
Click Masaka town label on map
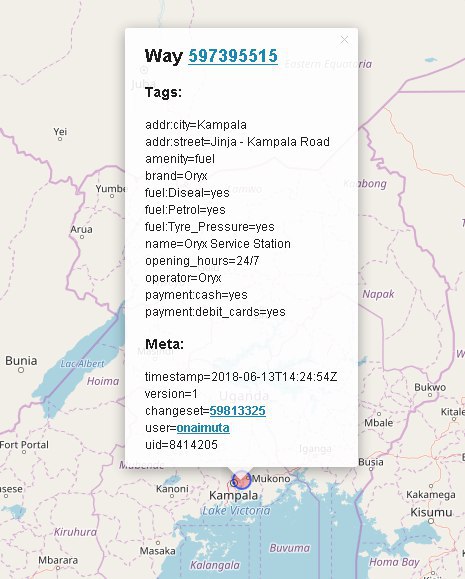coord(158,551)
